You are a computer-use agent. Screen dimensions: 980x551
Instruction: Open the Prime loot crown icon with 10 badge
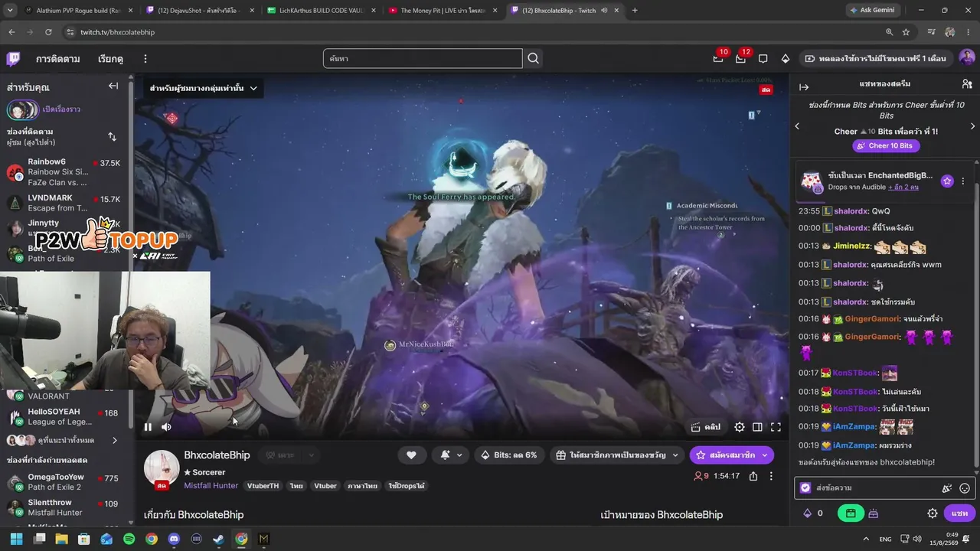tap(718, 58)
